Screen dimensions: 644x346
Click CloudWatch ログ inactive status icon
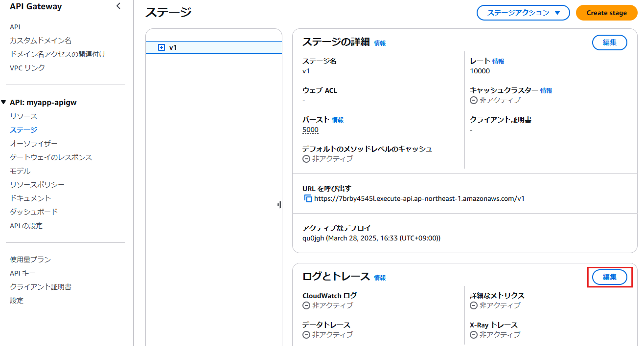tap(306, 305)
